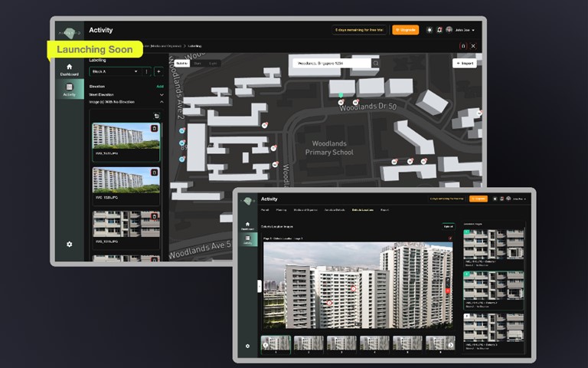Select the Defects Location tab
This screenshot has width=588, height=368.
click(362, 209)
